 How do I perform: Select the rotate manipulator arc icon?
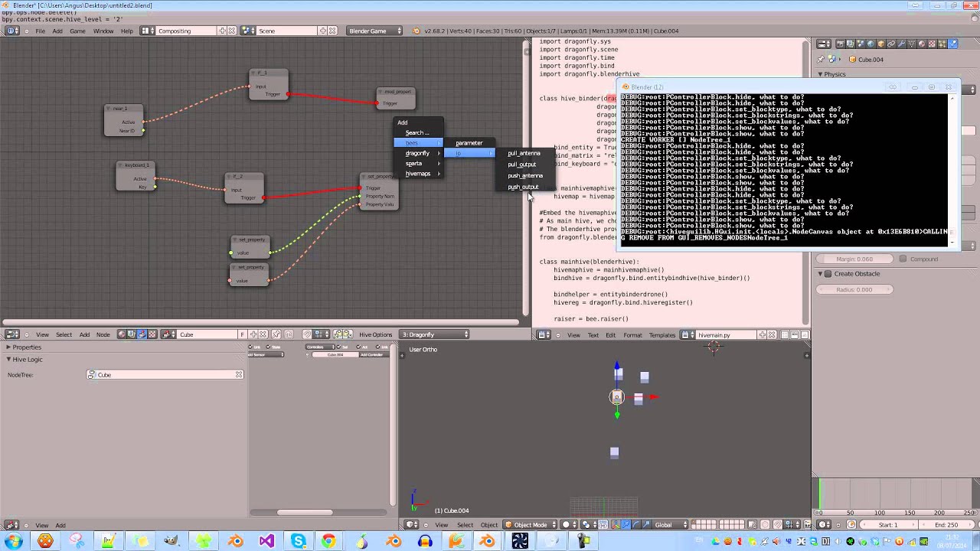pyautogui.click(x=636, y=524)
